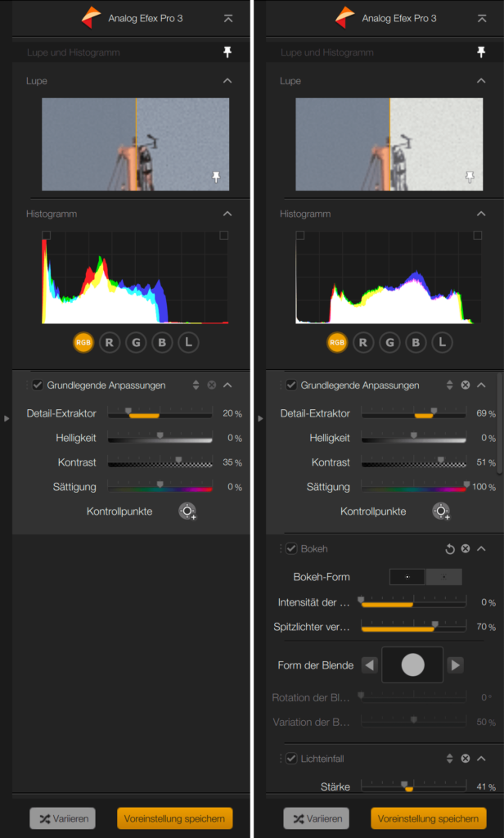Add Kontrollpunkte control point in left panel
Viewport: 504px width, 838px height.
[x=187, y=511]
